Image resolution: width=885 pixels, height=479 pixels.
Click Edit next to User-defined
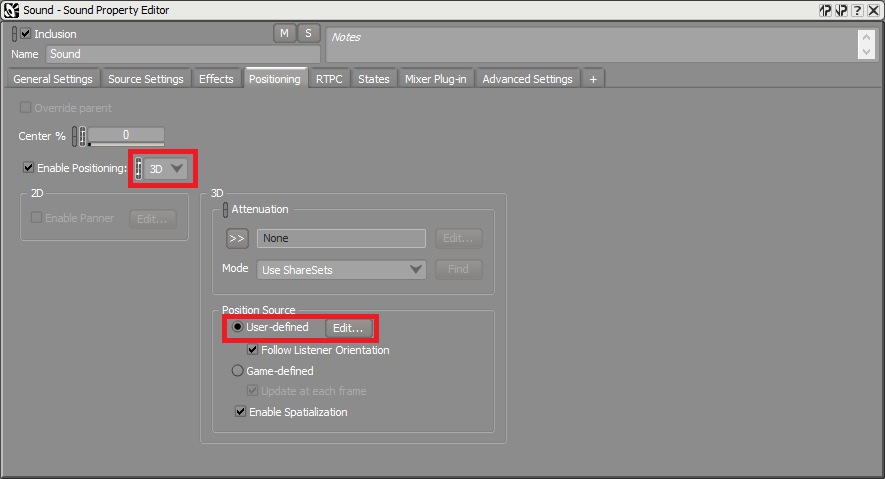pos(350,327)
